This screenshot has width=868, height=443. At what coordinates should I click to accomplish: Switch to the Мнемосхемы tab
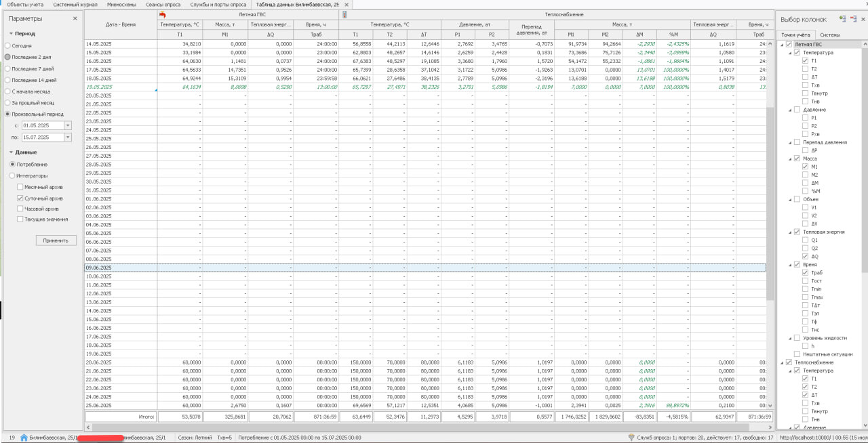(121, 5)
